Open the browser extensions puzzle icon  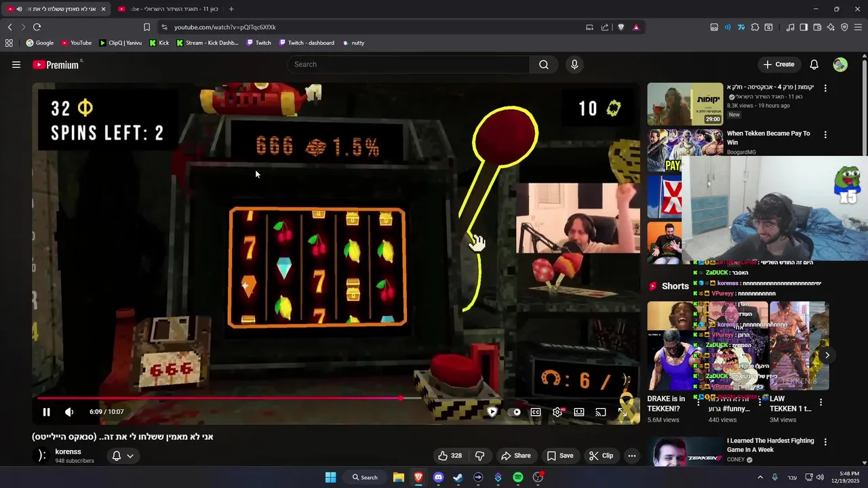pos(755,27)
